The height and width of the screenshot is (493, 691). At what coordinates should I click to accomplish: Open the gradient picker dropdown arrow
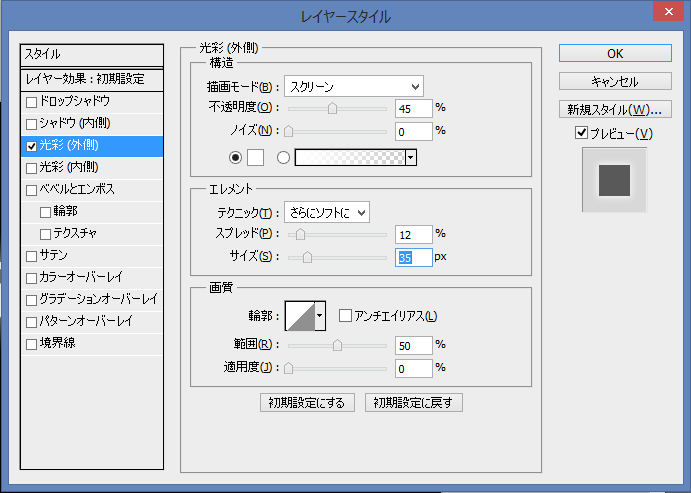tap(411, 157)
